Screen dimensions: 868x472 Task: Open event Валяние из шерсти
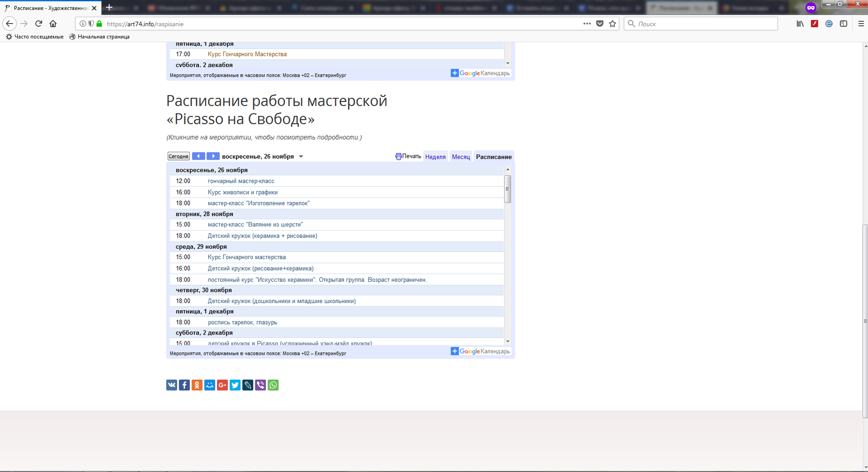(255, 225)
